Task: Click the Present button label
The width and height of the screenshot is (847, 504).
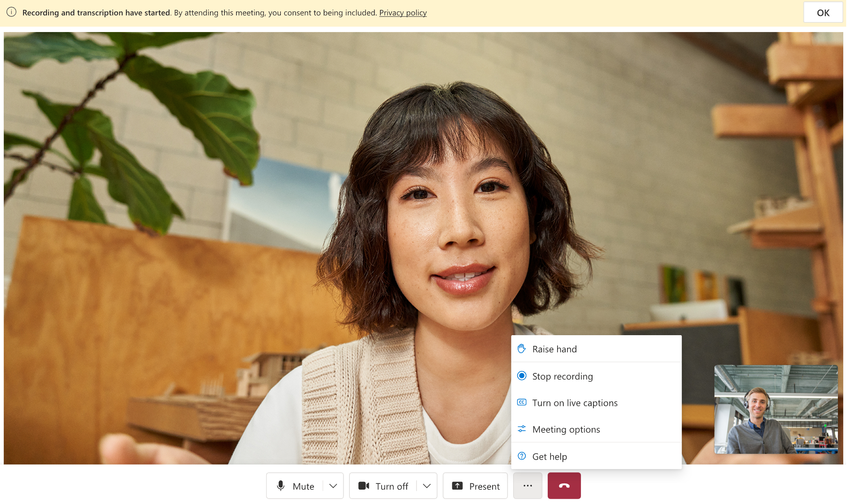Action: pyautogui.click(x=483, y=486)
